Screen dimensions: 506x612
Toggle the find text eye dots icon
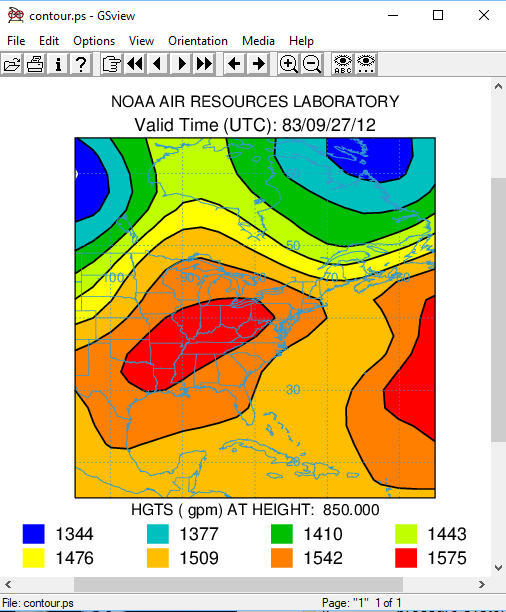tap(366, 64)
